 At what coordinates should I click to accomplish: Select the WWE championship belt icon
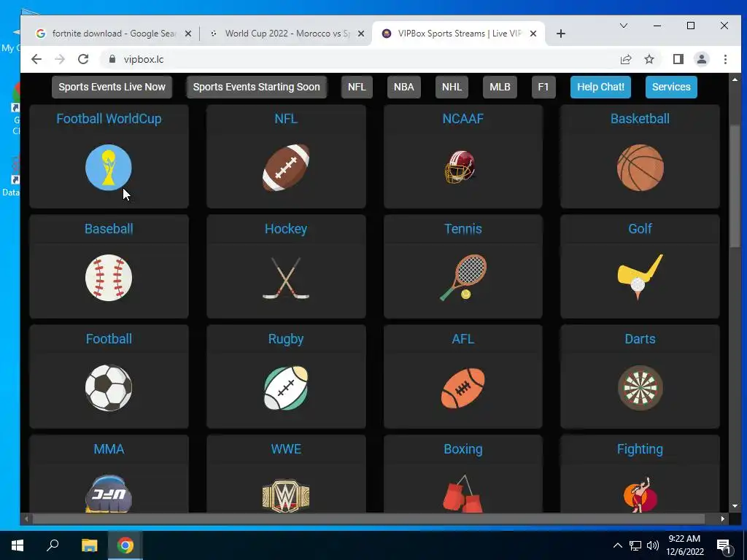click(286, 496)
